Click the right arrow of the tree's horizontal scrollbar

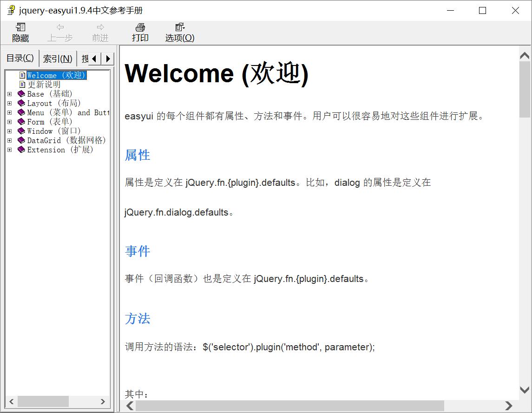pos(103,401)
